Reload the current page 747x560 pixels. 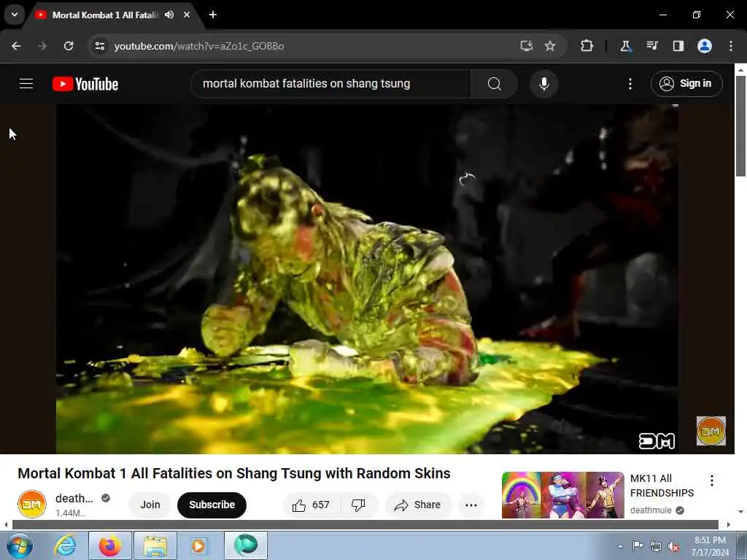tap(69, 46)
